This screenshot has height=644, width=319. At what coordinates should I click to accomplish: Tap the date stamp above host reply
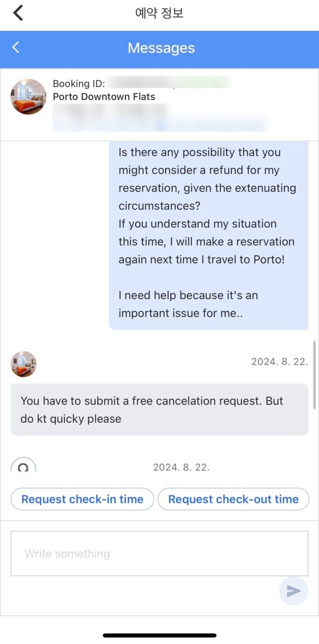280,362
